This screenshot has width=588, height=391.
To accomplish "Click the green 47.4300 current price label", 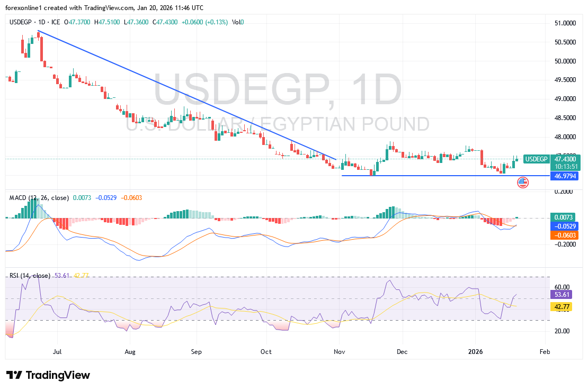I will coord(565,158).
